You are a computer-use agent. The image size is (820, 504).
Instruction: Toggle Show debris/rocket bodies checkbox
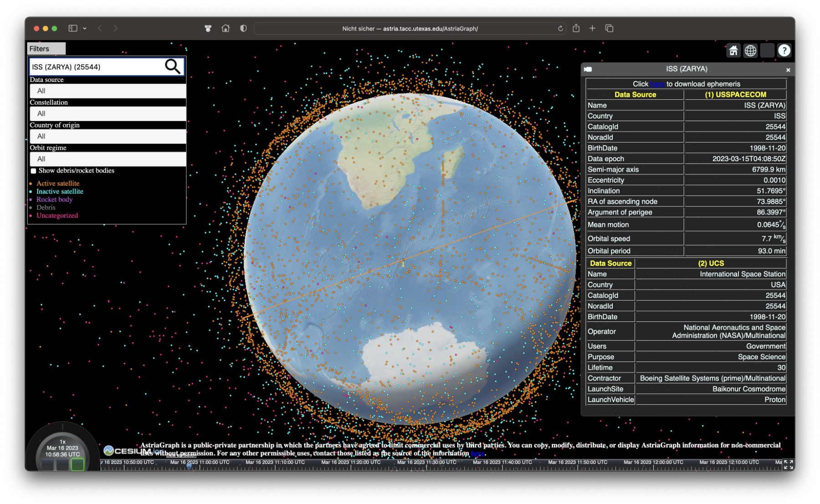coord(33,171)
